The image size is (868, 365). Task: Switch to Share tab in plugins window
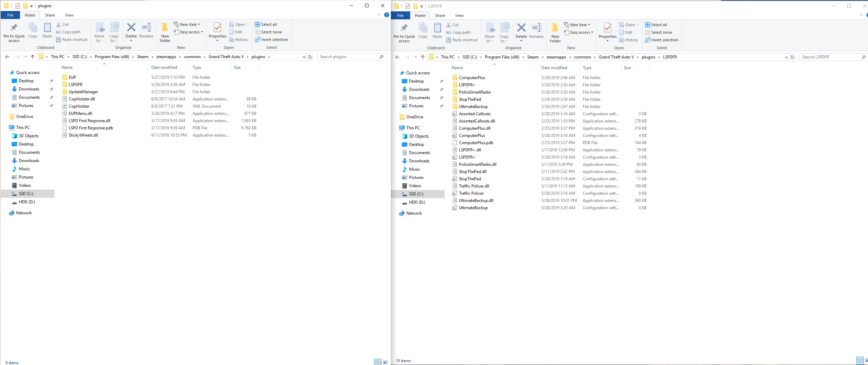coord(50,15)
